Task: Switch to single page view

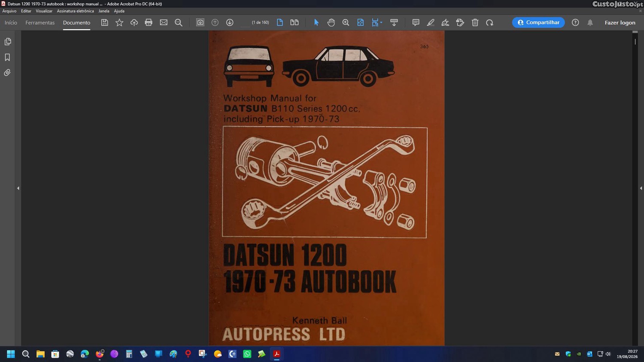Action: point(280,22)
